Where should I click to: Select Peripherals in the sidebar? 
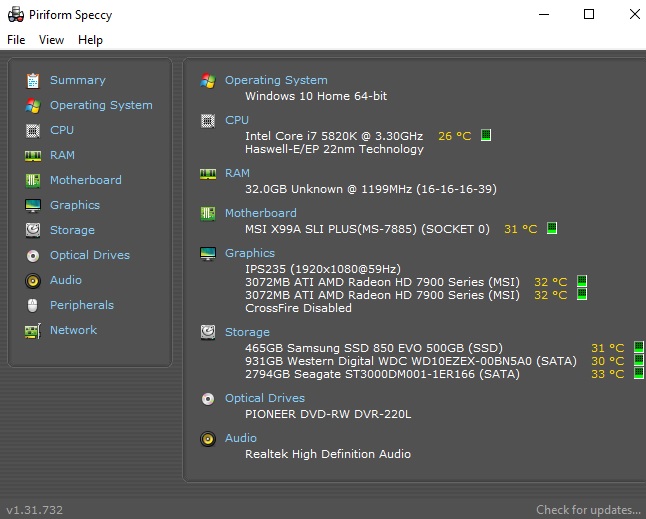point(82,305)
